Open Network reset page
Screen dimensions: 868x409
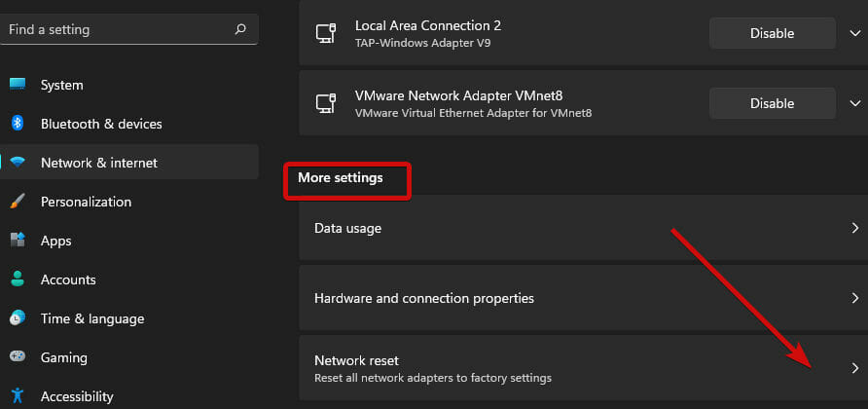[584, 368]
